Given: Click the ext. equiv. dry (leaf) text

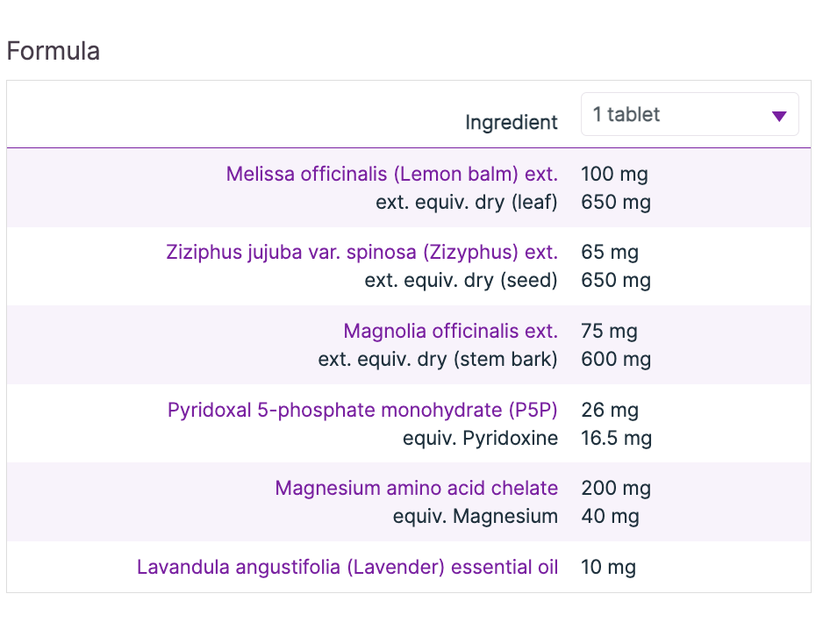Looking at the screenshot, I should click(x=467, y=202).
